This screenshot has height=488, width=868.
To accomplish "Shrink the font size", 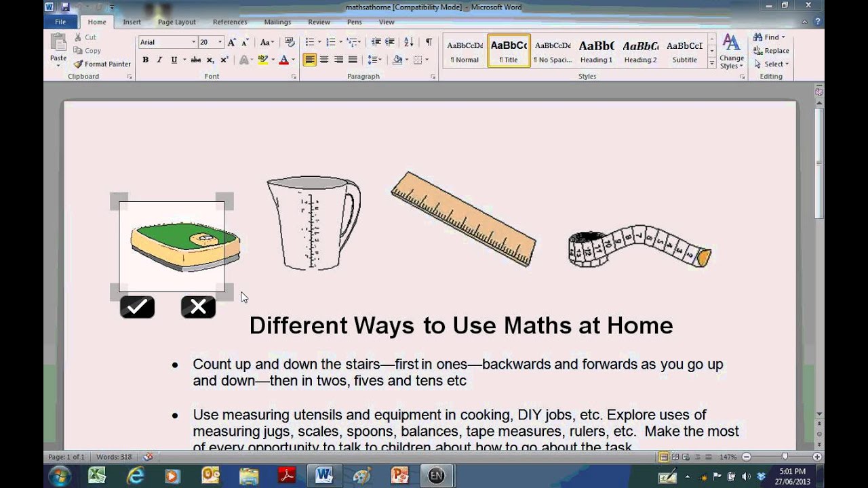I will click(x=245, y=42).
